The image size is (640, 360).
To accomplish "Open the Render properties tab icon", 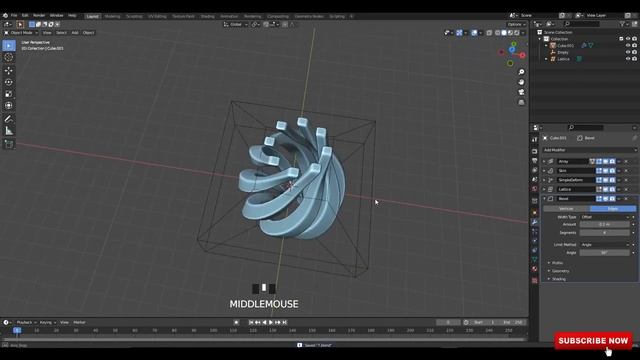I will (x=535, y=151).
